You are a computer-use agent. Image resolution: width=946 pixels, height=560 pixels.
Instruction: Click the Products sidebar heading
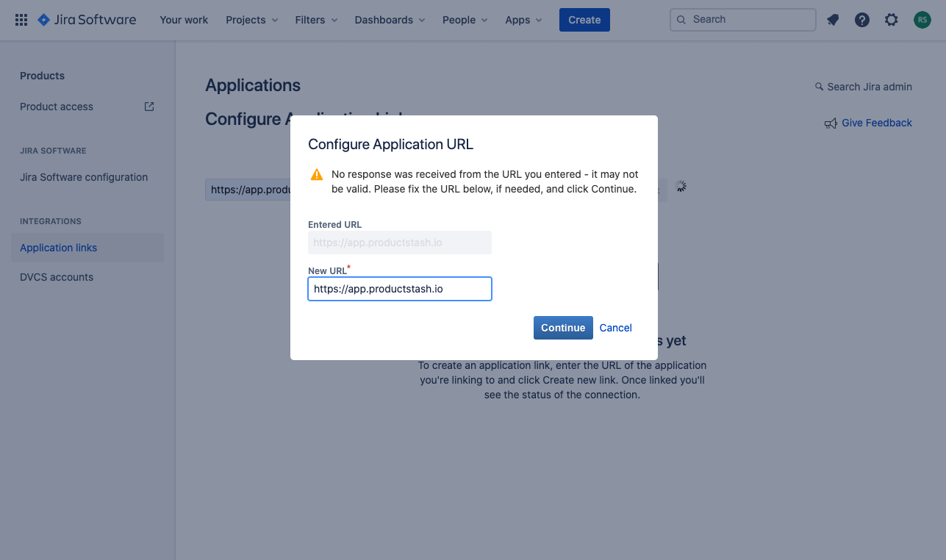coord(42,76)
